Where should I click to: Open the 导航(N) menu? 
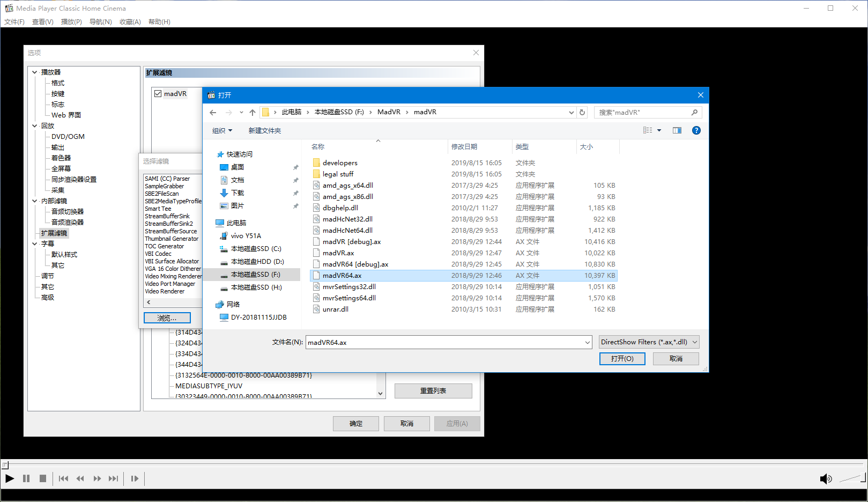(x=100, y=22)
